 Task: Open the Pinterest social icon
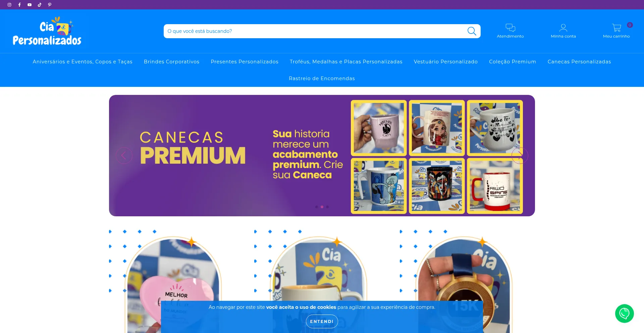pos(50,5)
